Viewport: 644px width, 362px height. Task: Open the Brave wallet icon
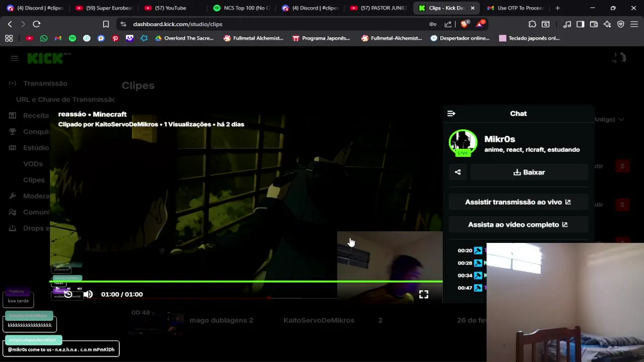coord(594,24)
